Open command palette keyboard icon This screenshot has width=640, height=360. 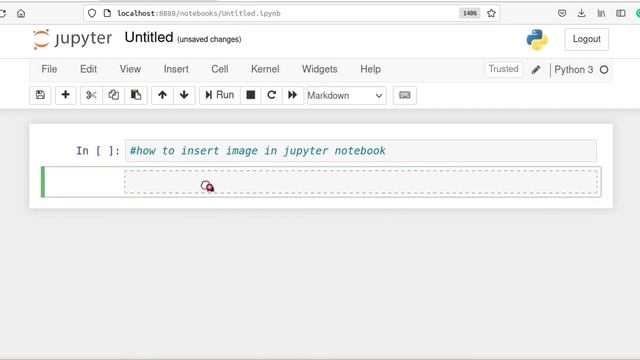tap(404, 95)
